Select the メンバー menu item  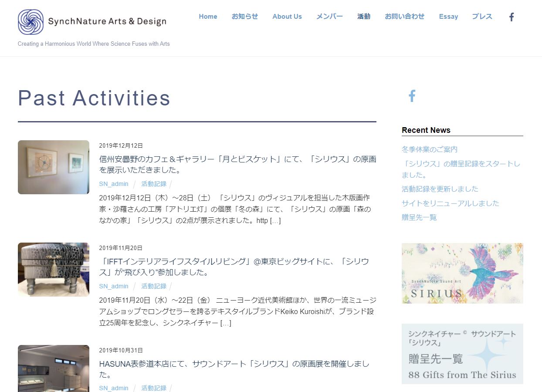pos(329,17)
